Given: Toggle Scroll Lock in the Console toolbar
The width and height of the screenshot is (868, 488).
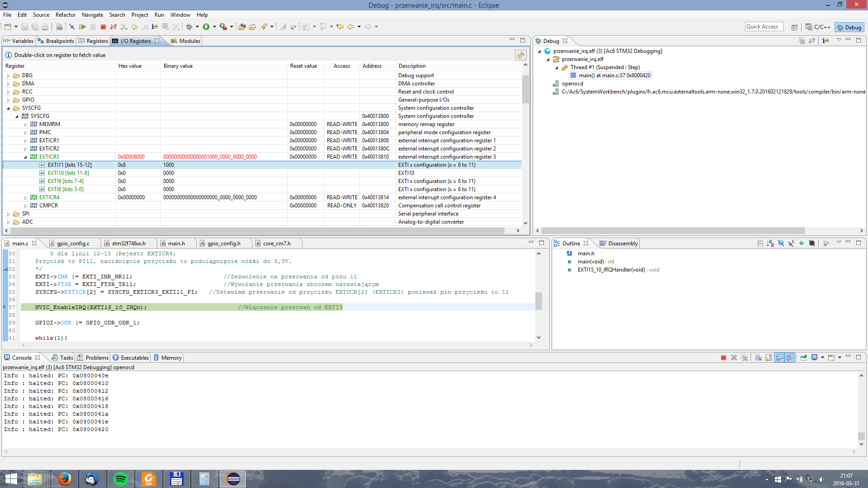Looking at the screenshot, I should (x=769, y=358).
